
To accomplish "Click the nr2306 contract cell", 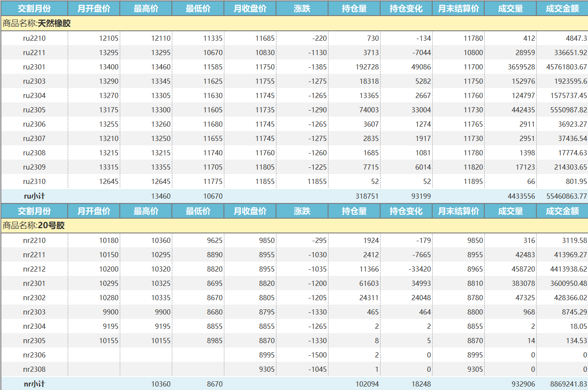I will pyautogui.click(x=34, y=355).
